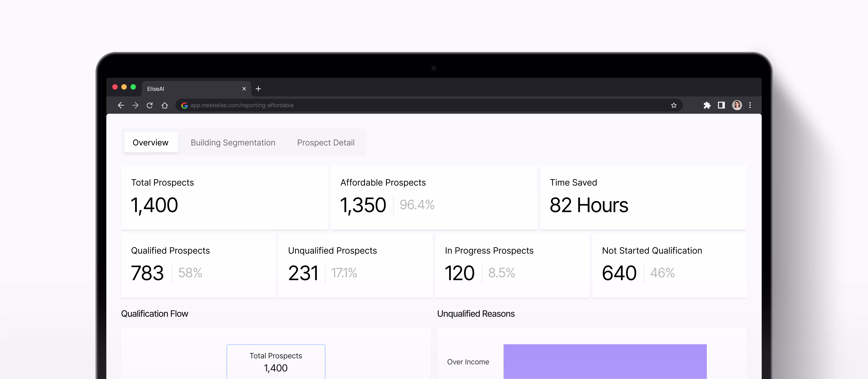868x379 pixels.
Task: Open the extensions puzzle icon
Action: pyautogui.click(x=707, y=105)
